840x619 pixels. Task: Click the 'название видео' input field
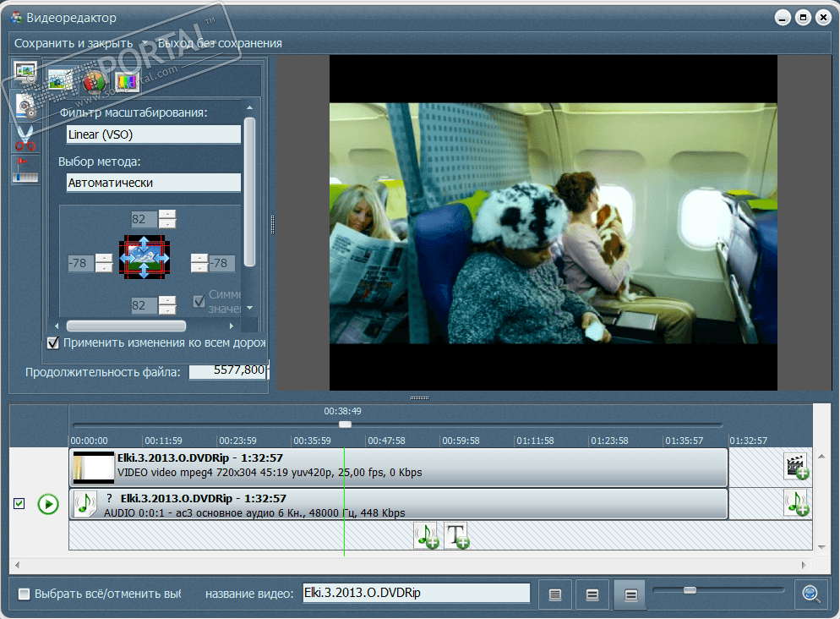[417, 594]
